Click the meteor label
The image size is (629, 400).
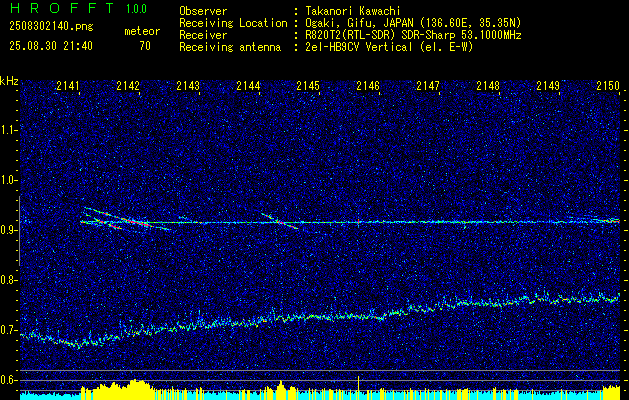(x=142, y=31)
